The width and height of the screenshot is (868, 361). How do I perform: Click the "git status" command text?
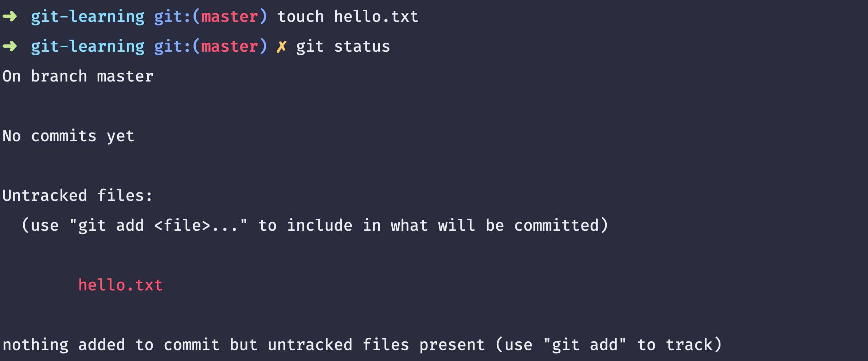click(343, 47)
